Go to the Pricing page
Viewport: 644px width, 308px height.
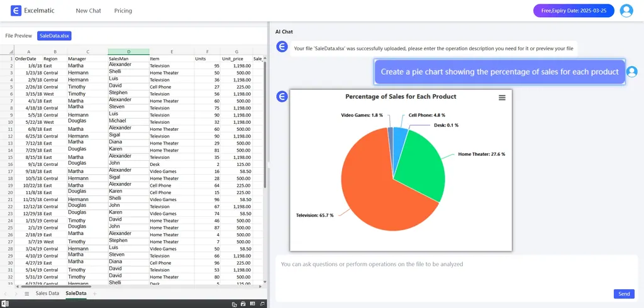pos(123,11)
